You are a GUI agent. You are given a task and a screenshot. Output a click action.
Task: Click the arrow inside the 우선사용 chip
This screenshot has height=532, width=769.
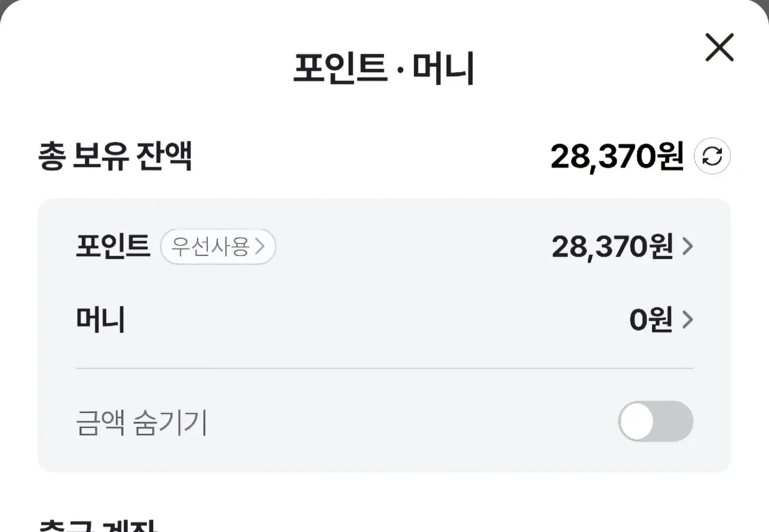click(x=260, y=247)
